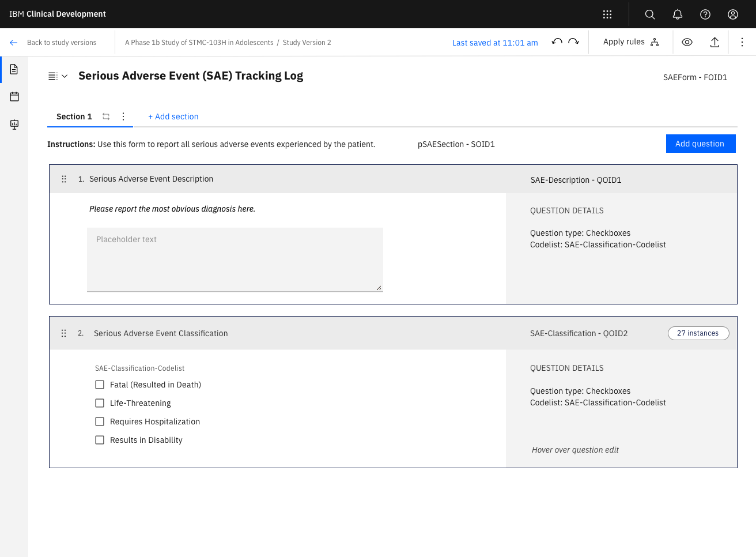Open the top toolbar vertical overflow menu
The width and height of the screenshot is (756, 557).
coord(742,42)
